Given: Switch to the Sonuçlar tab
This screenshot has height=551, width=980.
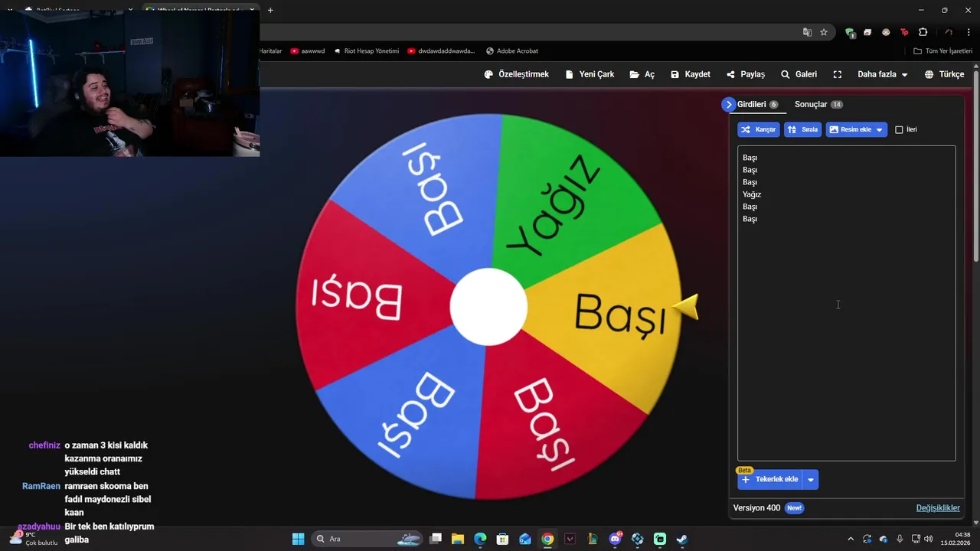Looking at the screenshot, I should click(x=818, y=104).
